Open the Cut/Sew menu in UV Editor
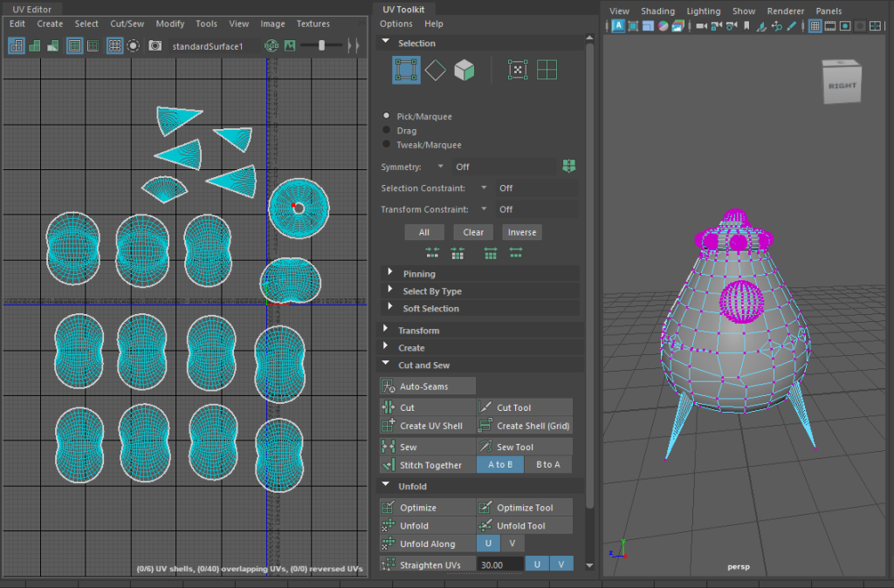The width and height of the screenshot is (894, 588). point(127,24)
